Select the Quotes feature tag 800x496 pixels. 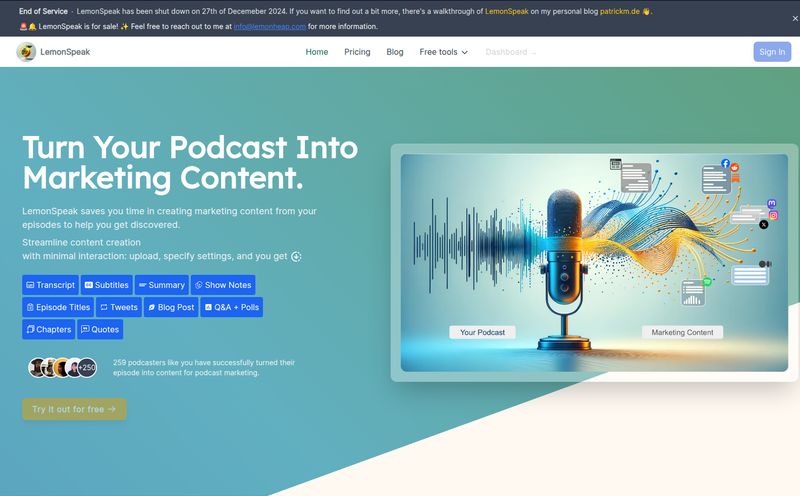100,329
